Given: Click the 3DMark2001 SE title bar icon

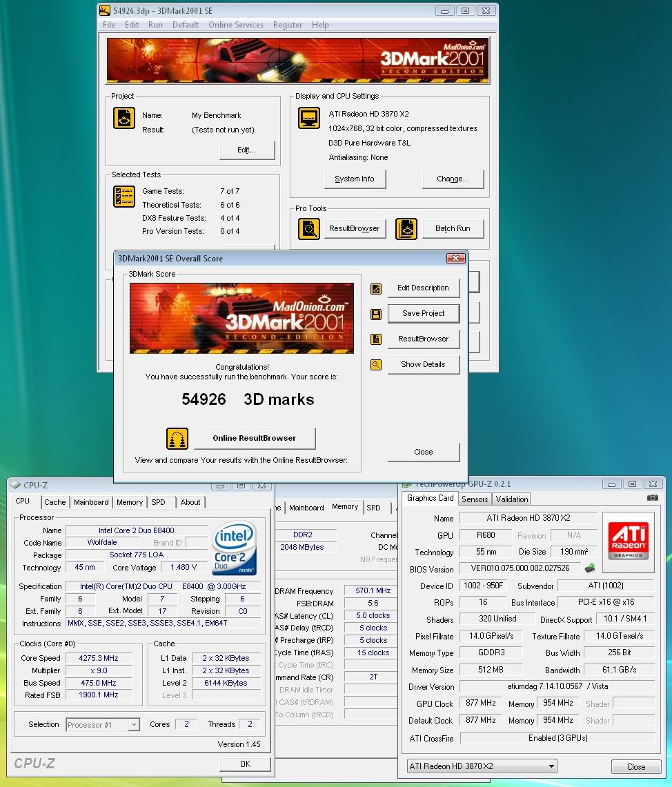Looking at the screenshot, I should 105,10.
